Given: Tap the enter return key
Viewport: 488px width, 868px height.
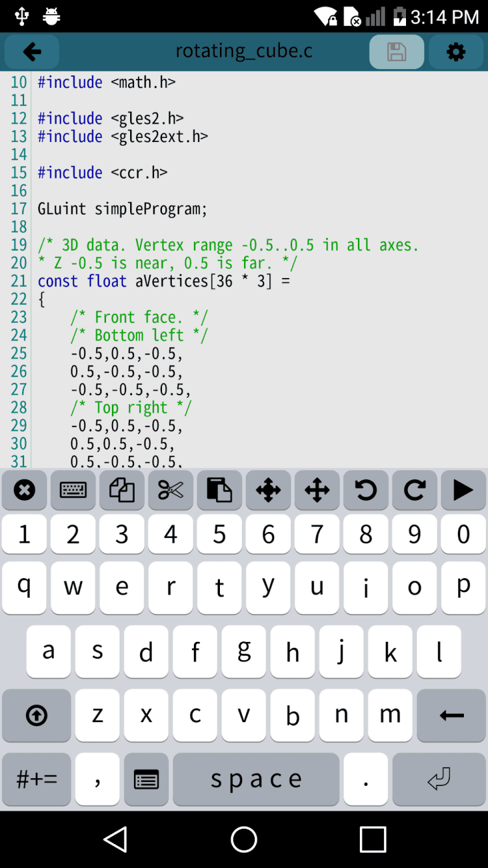Looking at the screenshot, I should pyautogui.click(x=439, y=779).
